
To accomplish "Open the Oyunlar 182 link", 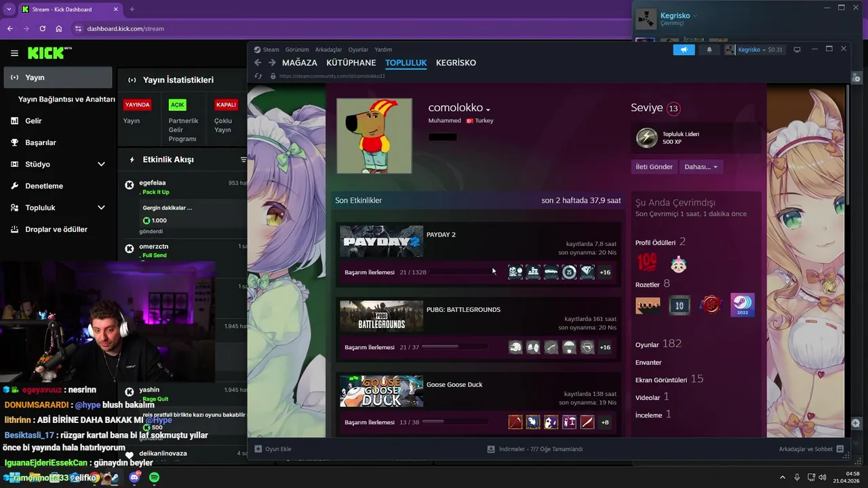I will click(658, 344).
